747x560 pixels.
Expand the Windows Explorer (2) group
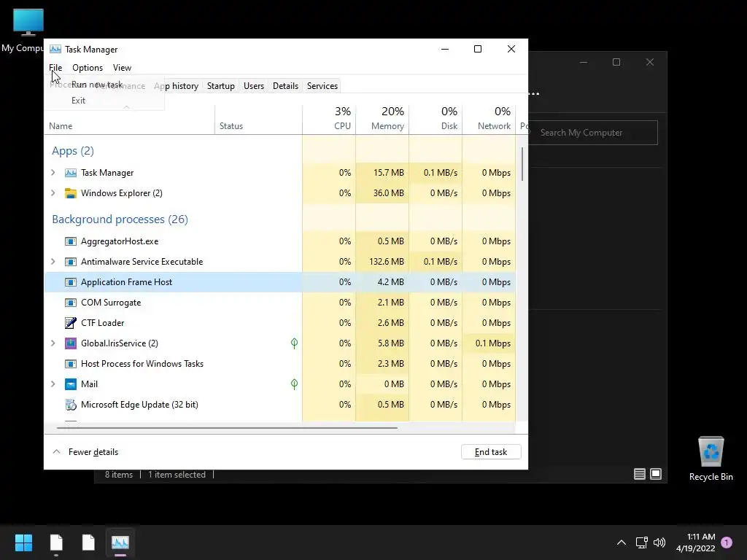(53, 193)
